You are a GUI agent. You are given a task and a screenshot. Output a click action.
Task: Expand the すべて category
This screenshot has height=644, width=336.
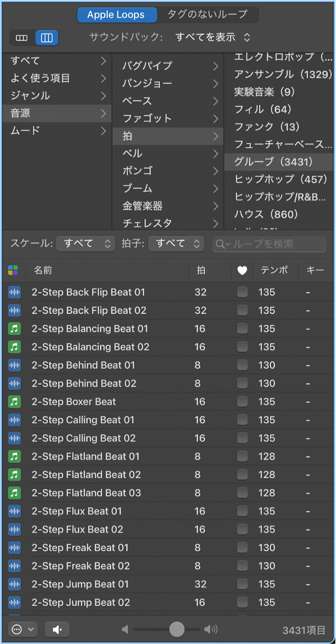point(103,61)
